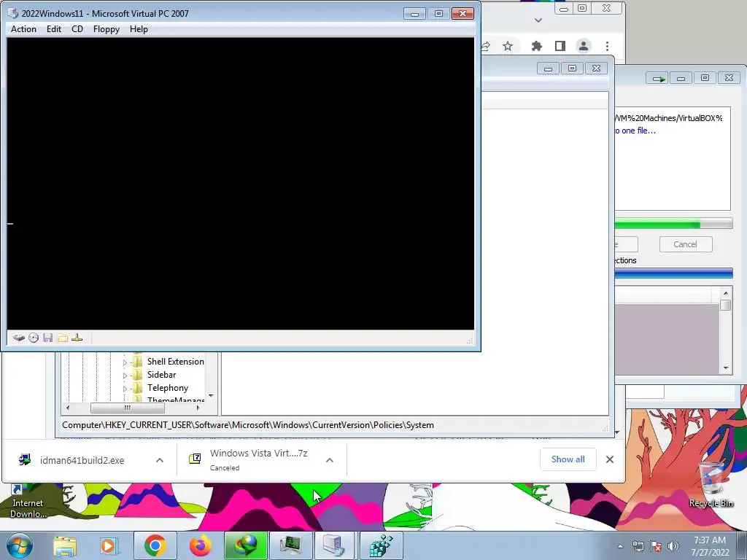Switch to Registry Editor in the taskbar
This screenshot has height=560, width=747.
click(x=381, y=545)
